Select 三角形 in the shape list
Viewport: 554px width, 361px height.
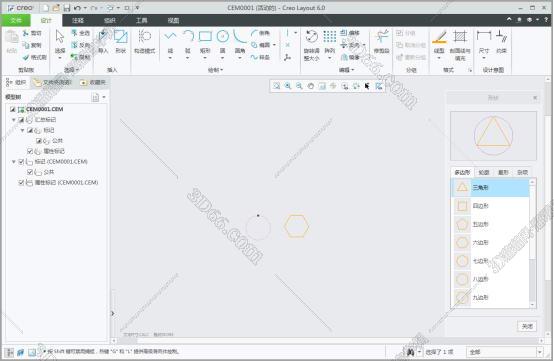point(490,188)
